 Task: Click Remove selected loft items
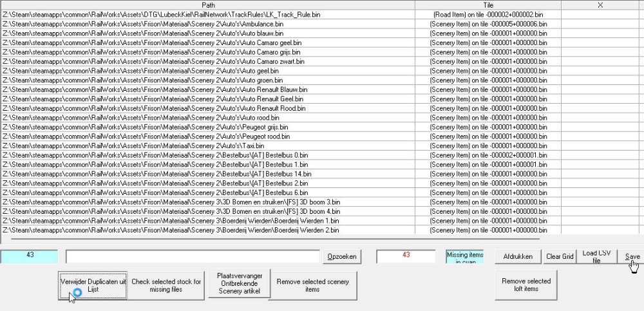tap(526, 285)
